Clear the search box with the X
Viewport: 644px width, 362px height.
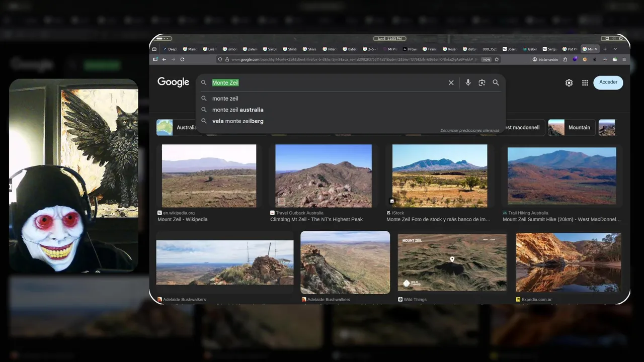pos(451,82)
